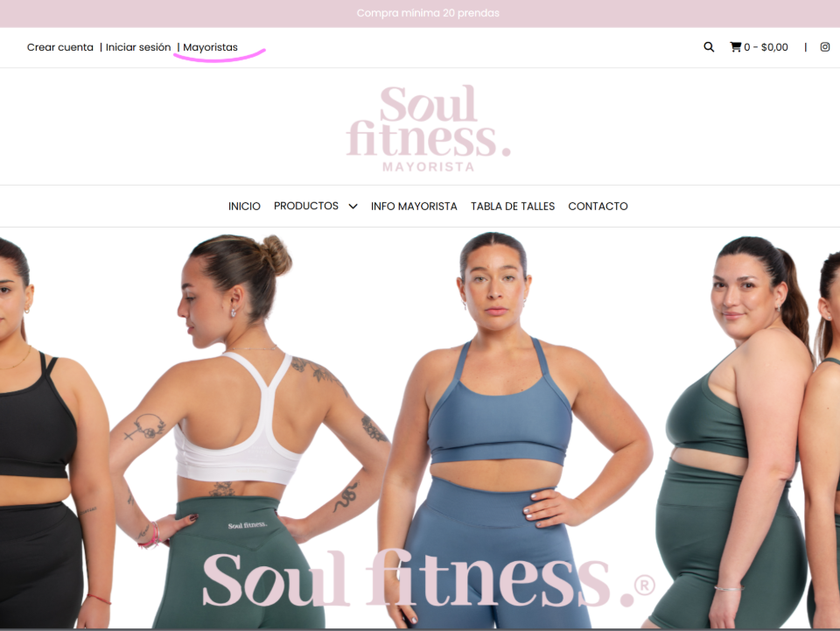Open the search magnifier icon

click(708, 47)
